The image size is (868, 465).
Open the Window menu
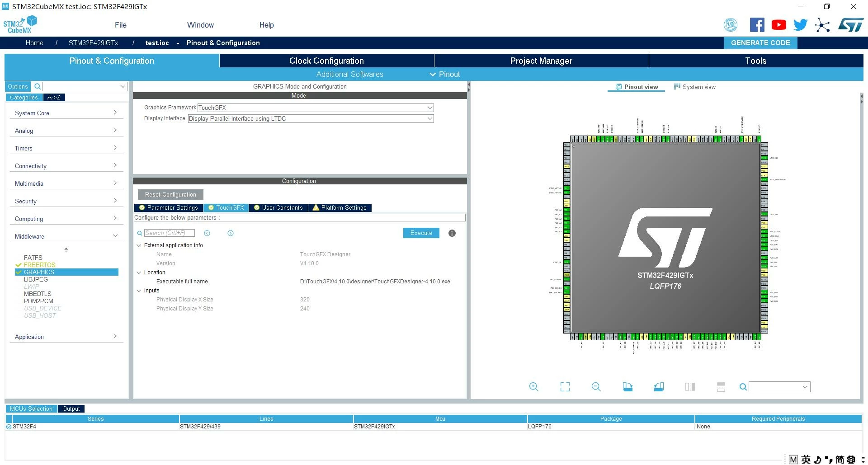tap(200, 25)
